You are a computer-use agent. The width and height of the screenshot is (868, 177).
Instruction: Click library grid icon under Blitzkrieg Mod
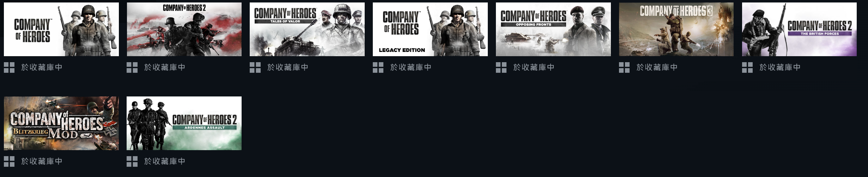point(9,161)
